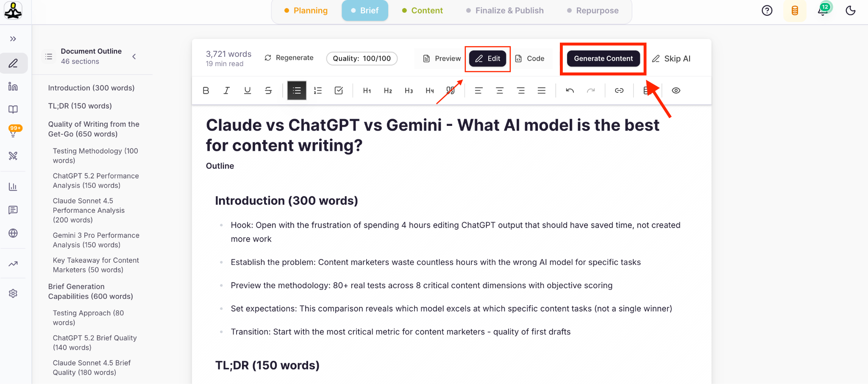Insert a task checklist

pos(339,90)
